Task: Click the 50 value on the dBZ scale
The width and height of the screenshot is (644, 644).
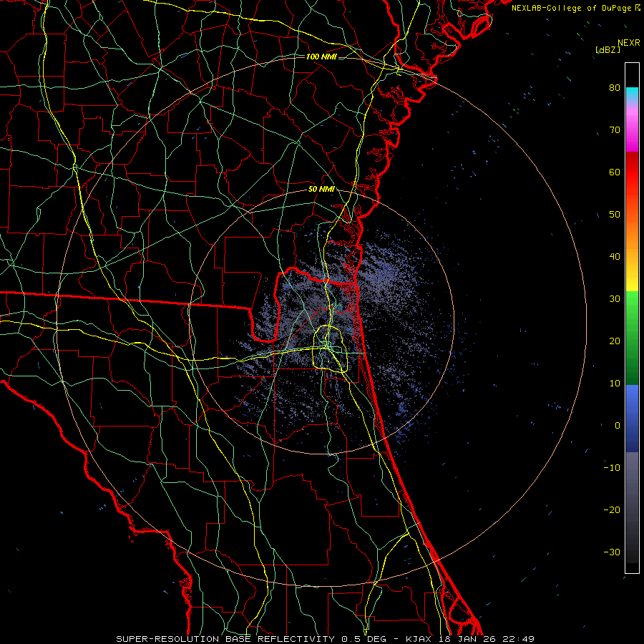Action: click(615, 215)
